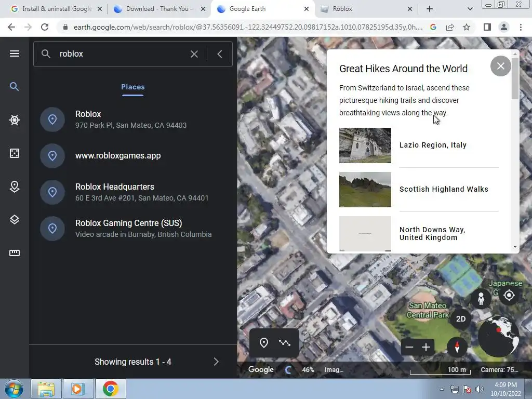Image resolution: width=532 pixels, height=399 pixels.
Task: Close the Google Earth tab
Action: click(x=307, y=9)
